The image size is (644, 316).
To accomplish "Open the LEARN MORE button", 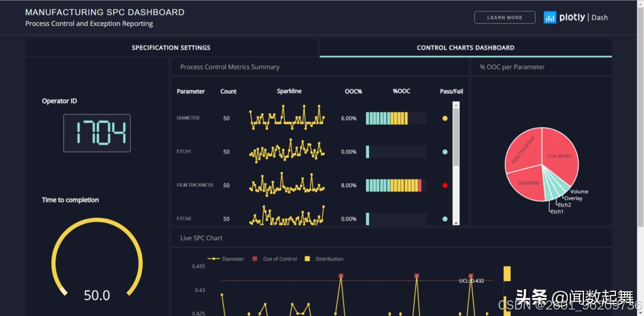I will tap(504, 17).
